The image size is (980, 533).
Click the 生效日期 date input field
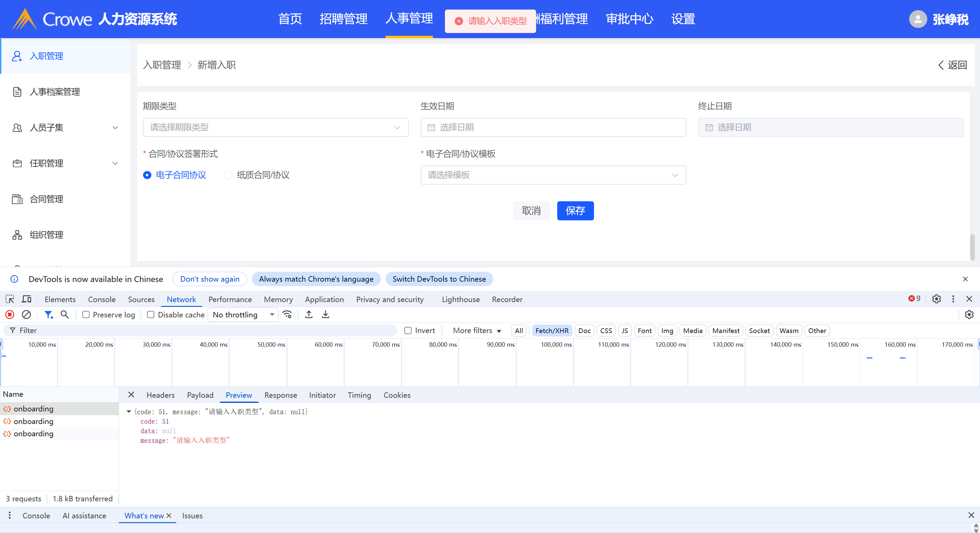553,127
